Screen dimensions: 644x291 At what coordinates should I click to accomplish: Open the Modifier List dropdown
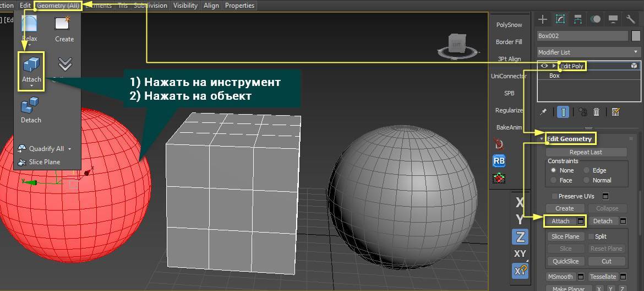point(588,52)
